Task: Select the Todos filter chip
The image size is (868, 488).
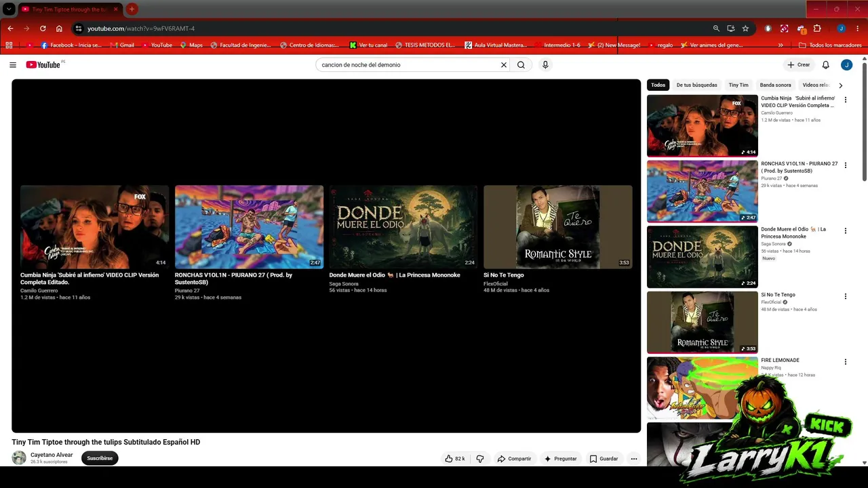Action: [x=658, y=85]
